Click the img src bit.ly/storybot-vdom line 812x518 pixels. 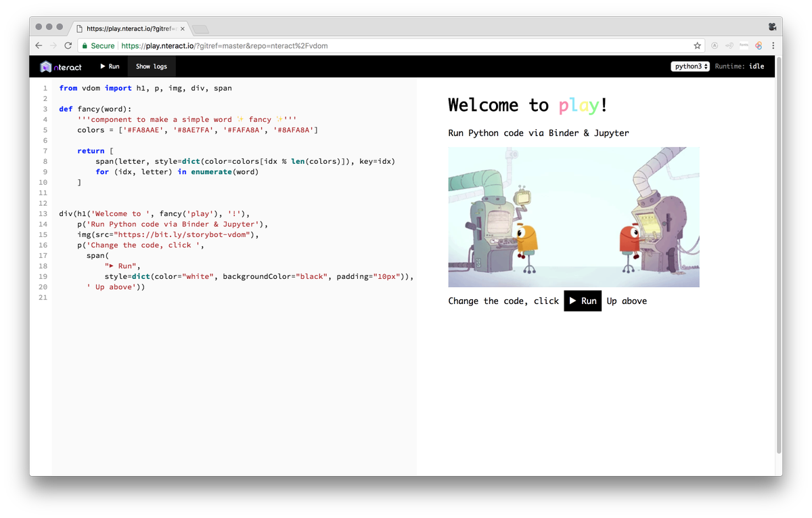tap(168, 234)
